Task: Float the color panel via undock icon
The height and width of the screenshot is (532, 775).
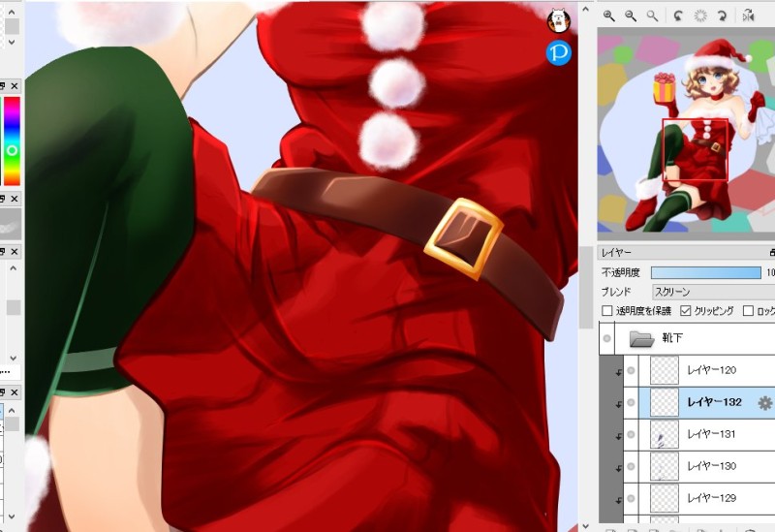Action: (3, 86)
